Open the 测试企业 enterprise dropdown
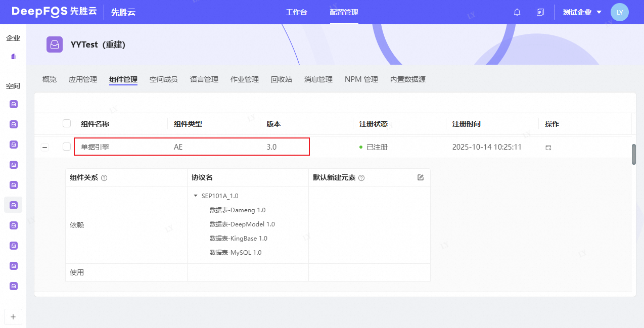The image size is (644, 328). coord(582,12)
